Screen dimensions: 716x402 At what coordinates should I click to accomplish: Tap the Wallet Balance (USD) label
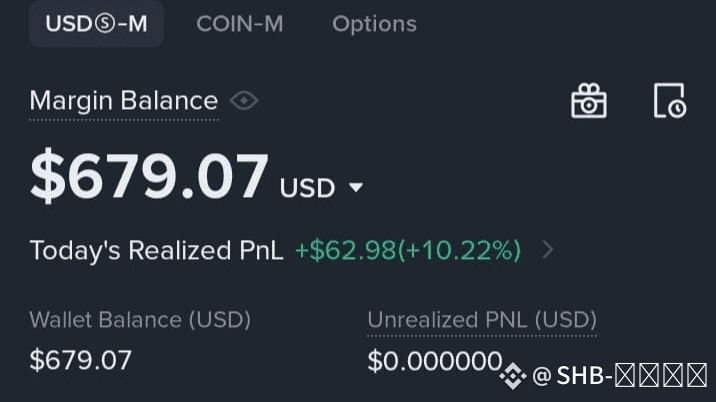click(140, 320)
